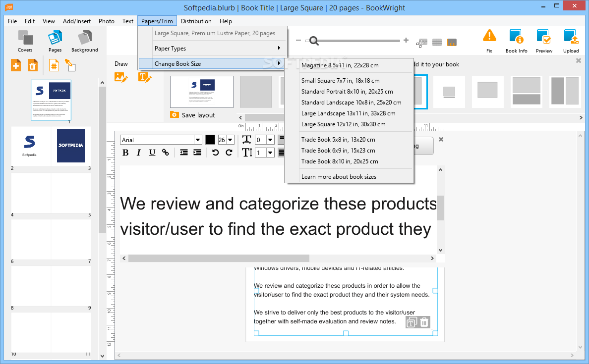Increase text indent
The height and width of the screenshot is (364, 589).
pyautogui.click(x=197, y=153)
